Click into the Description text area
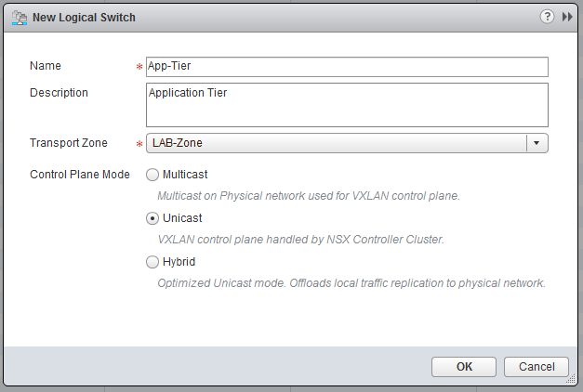Image resolution: width=583 pixels, height=392 pixels. [x=347, y=104]
